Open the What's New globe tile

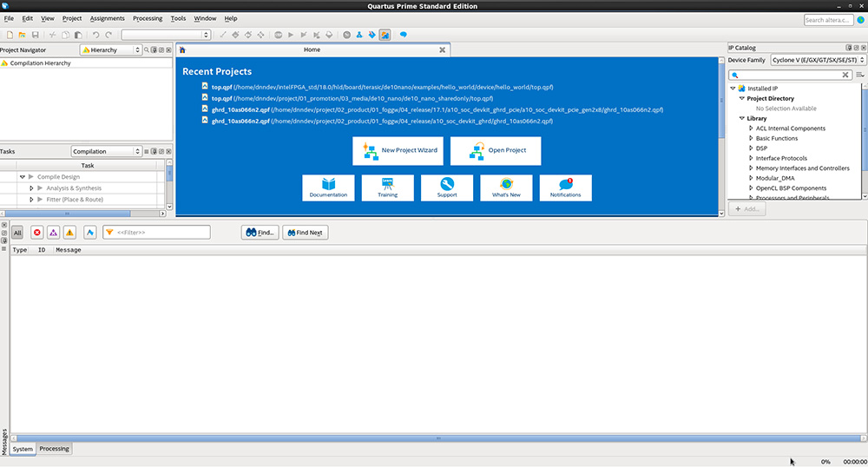[x=506, y=188]
